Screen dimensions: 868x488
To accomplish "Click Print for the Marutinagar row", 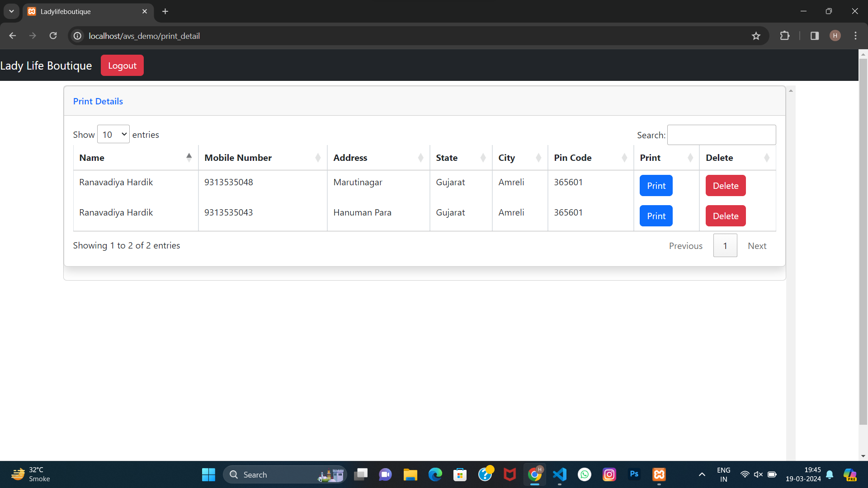I will pyautogui.click(x=656, y=186).
